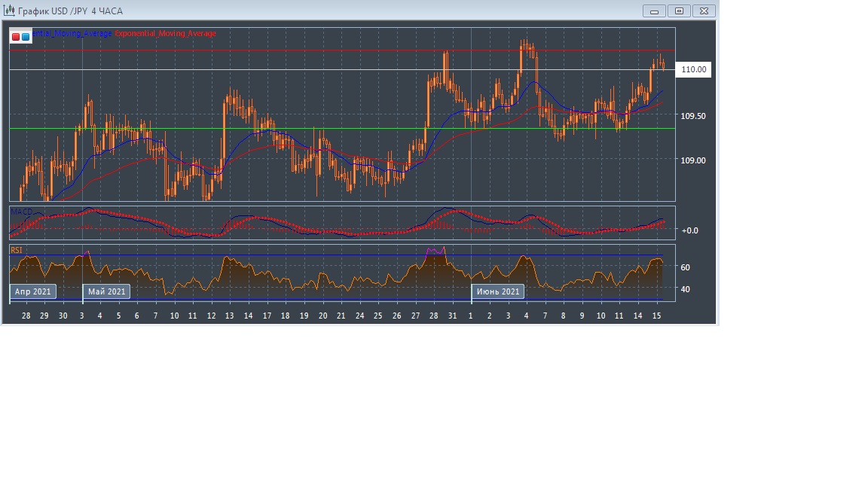Minimize the USD/JPY chart window
Screen dimensions: 868x488
tap(654, 11)
